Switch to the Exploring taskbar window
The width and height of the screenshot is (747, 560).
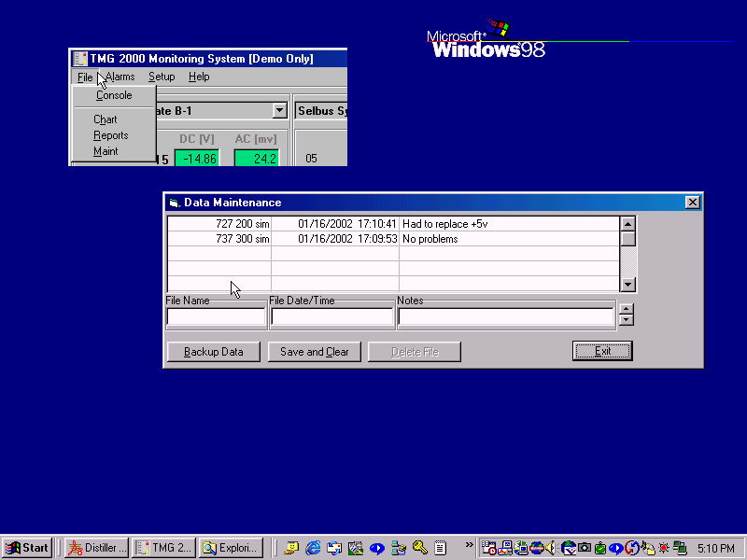(x=231, y=548)
